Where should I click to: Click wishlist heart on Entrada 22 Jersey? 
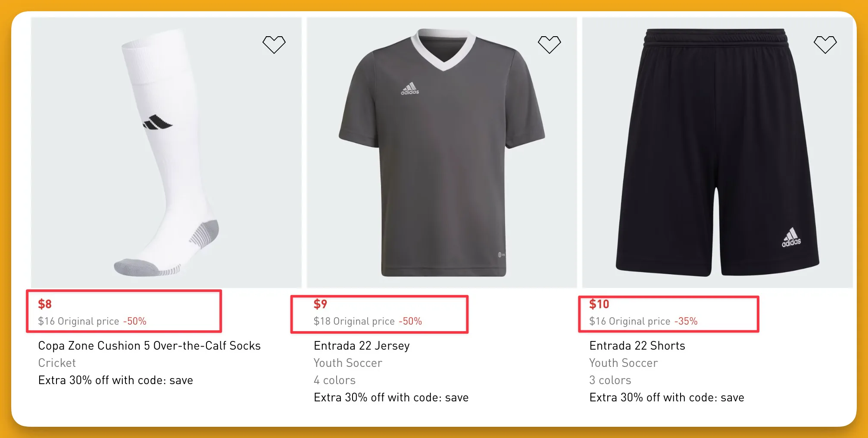550,44
